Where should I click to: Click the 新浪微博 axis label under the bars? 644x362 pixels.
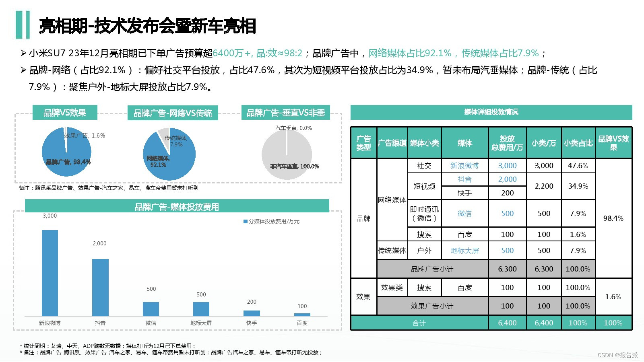pos(50,323)
